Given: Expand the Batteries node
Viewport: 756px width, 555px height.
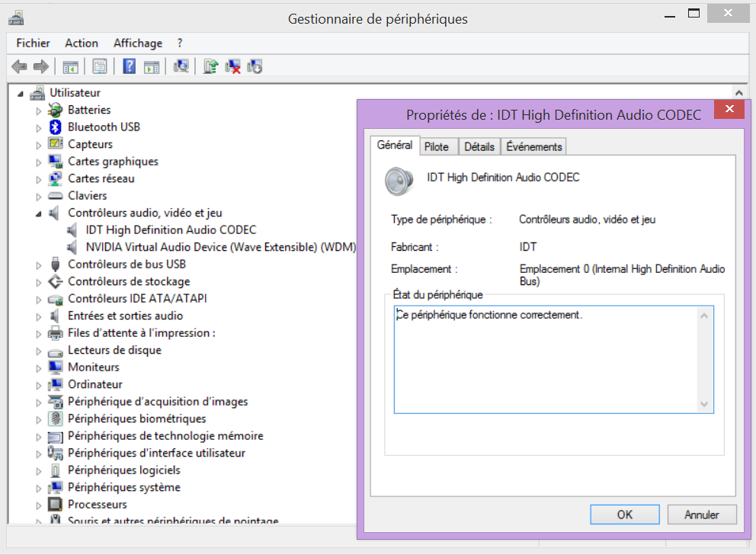Looking at the screenshot, I should [x=39, y=111].
